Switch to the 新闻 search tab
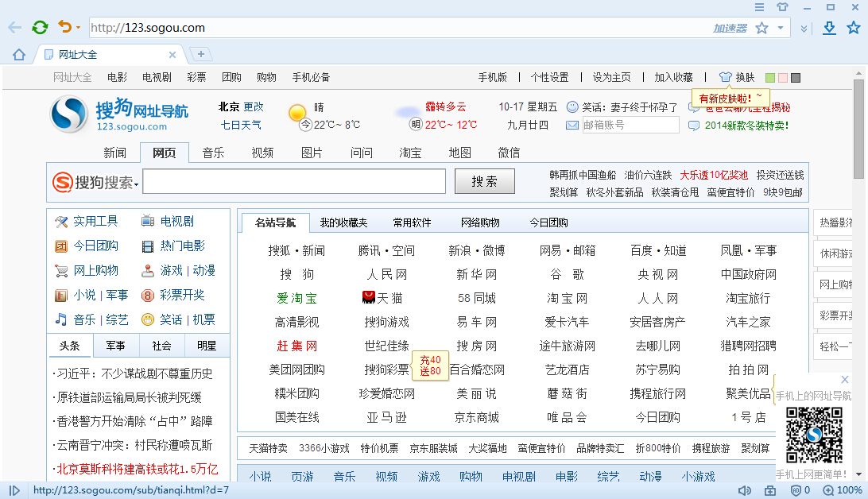 point(114,153)
